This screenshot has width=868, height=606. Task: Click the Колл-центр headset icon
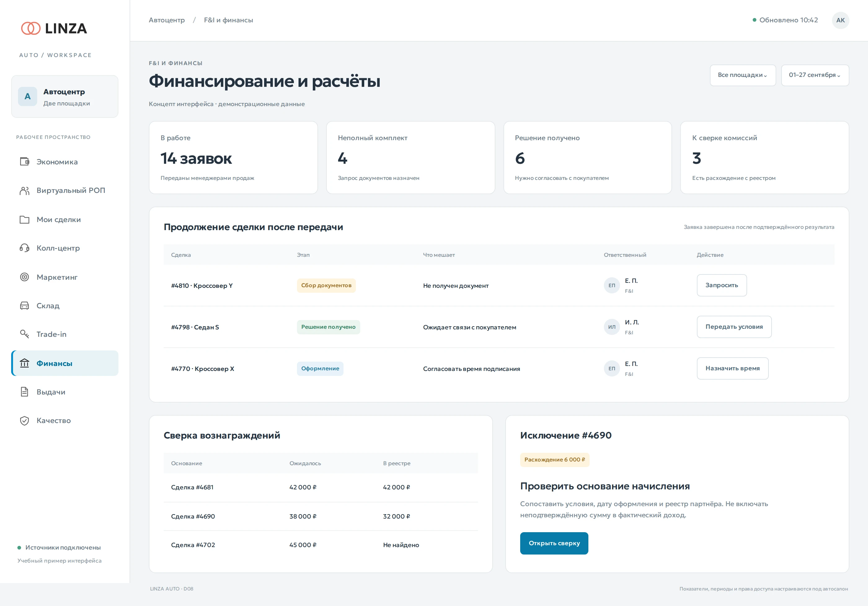pyautogui.click(x=24, y=248)
